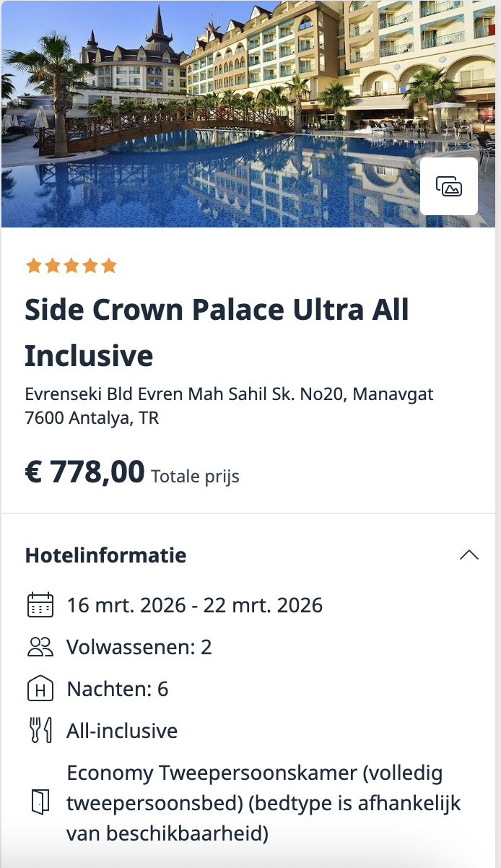Click the all-inclusive cutlery icon
The width and height of the screenshot is (501, 868).
pos(40,730)
